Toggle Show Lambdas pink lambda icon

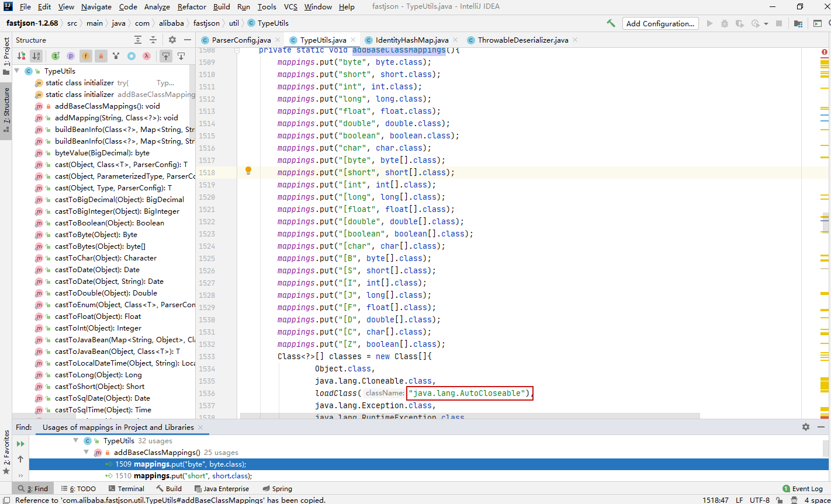tap(147, 56)
